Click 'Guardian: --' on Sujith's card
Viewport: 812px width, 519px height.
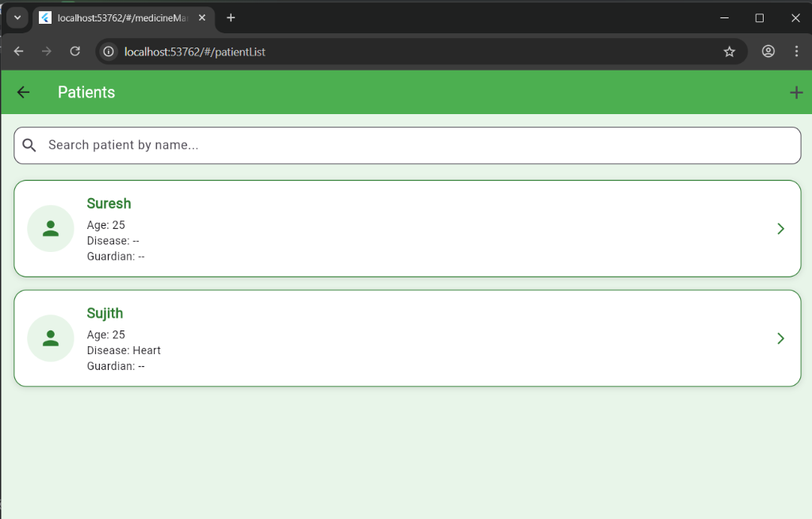pyautogui.click(x=116, y=366)
